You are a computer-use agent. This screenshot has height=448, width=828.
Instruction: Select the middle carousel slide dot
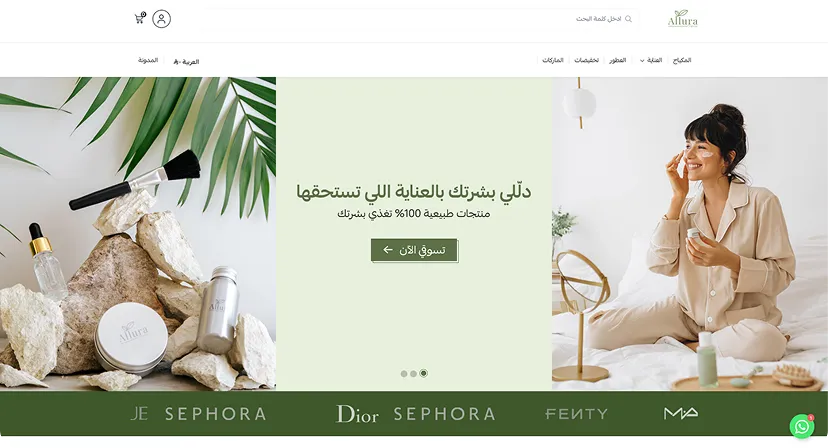click(413, 374)
